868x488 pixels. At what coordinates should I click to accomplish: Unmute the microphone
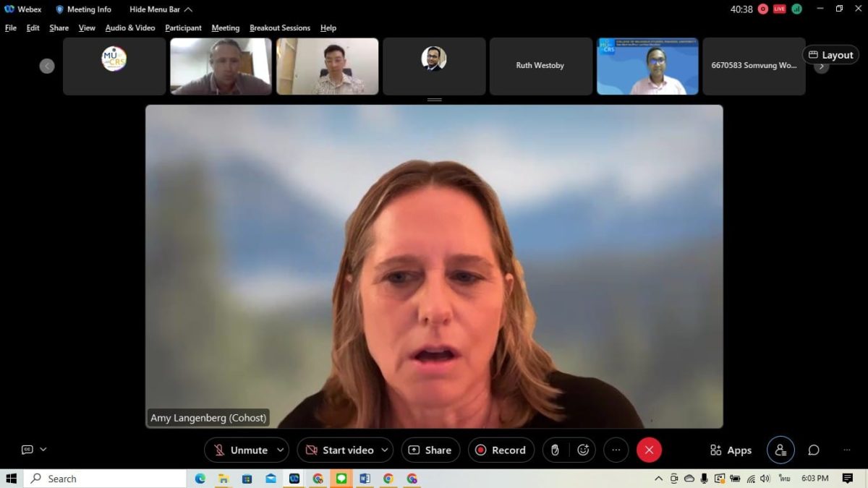240,450
